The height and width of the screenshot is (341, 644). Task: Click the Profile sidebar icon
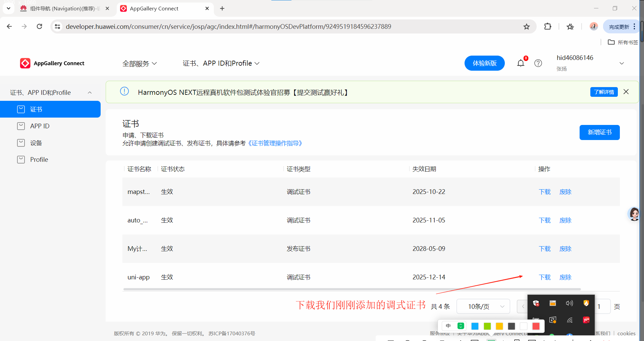pyautogui.click(x=21, y=159)
